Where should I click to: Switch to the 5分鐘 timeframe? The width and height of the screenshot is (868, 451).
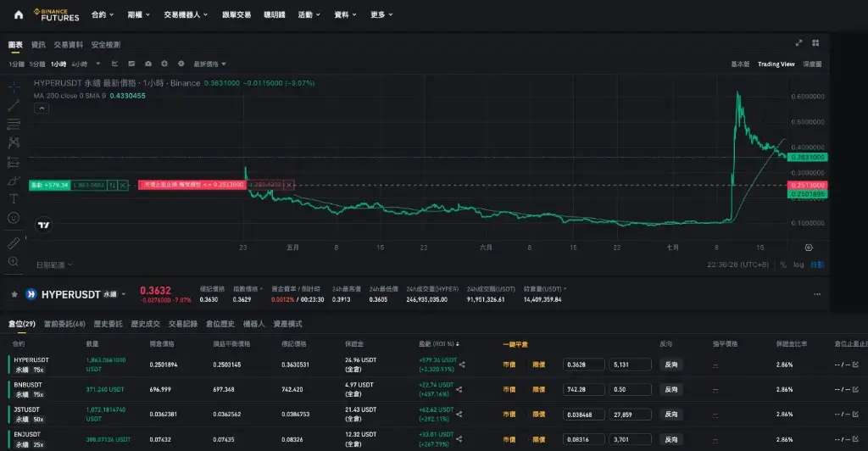(37, 64)
